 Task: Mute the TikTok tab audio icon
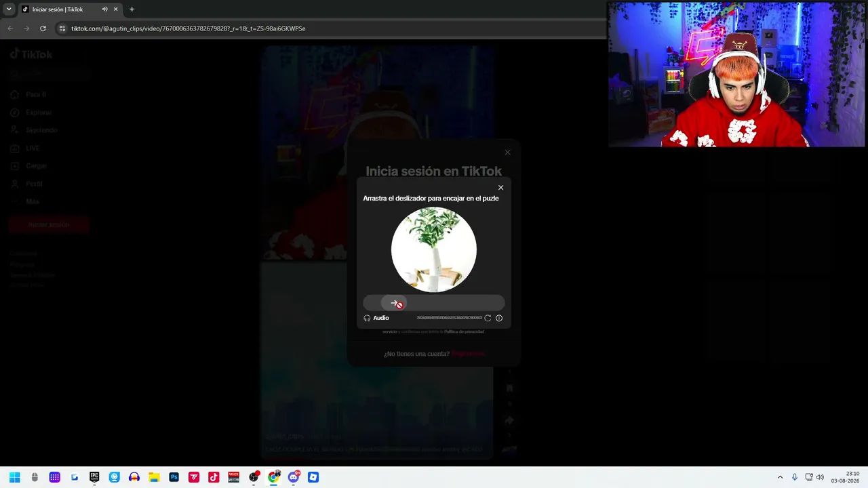(x=104, y=9)
